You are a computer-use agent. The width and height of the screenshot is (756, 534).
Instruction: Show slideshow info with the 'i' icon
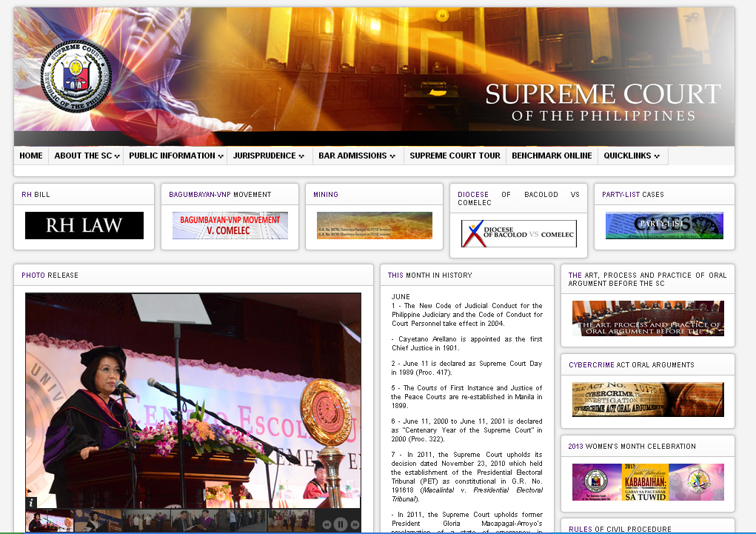pyautogui.click(x=31, y=503)
